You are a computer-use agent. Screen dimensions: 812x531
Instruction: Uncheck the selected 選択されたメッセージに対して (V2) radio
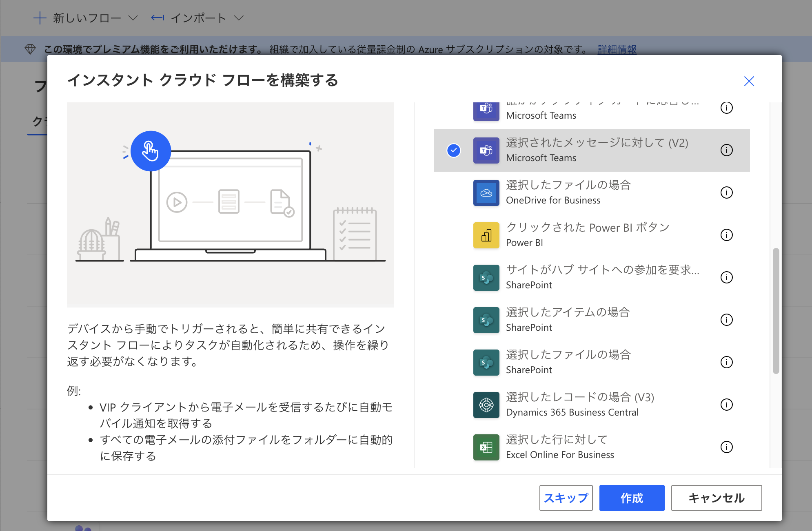tap(453, 150)
